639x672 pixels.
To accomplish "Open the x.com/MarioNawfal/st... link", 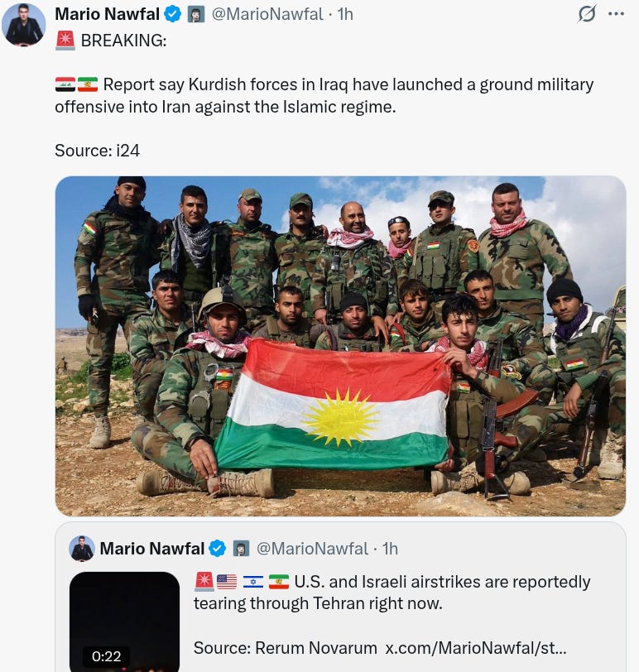I will [x=476, y=648].
